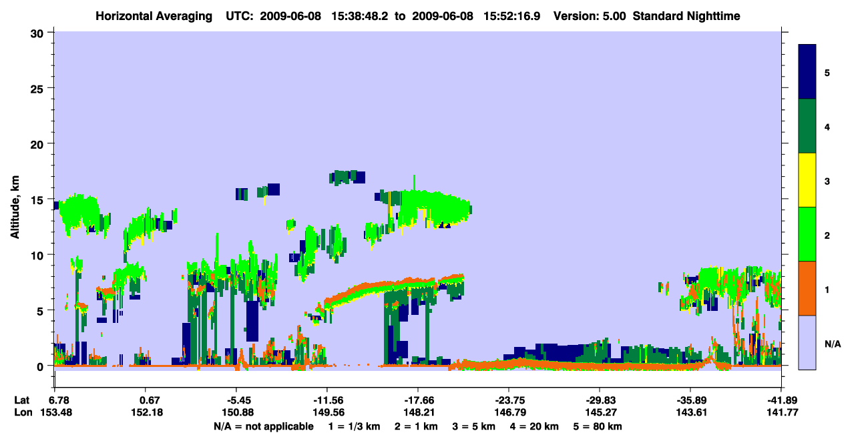Click longitude value 141.77
The image size is (868, 445).
tap(782, 412)
